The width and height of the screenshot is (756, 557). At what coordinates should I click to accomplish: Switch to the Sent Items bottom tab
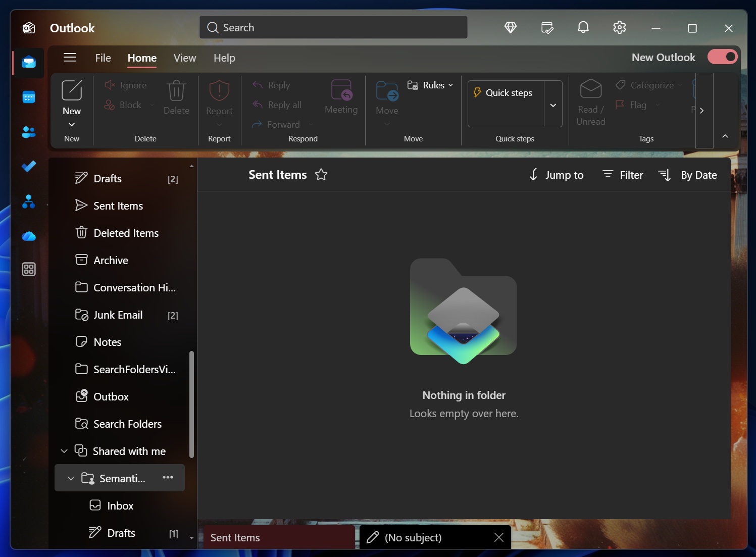click(x=279, y=537)
